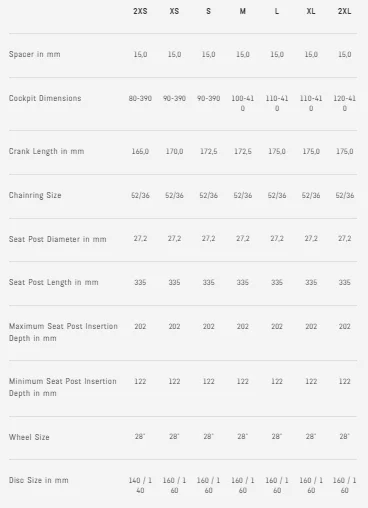Click Minimum Seat Post Insertion Depth label

tap(63, 387)
